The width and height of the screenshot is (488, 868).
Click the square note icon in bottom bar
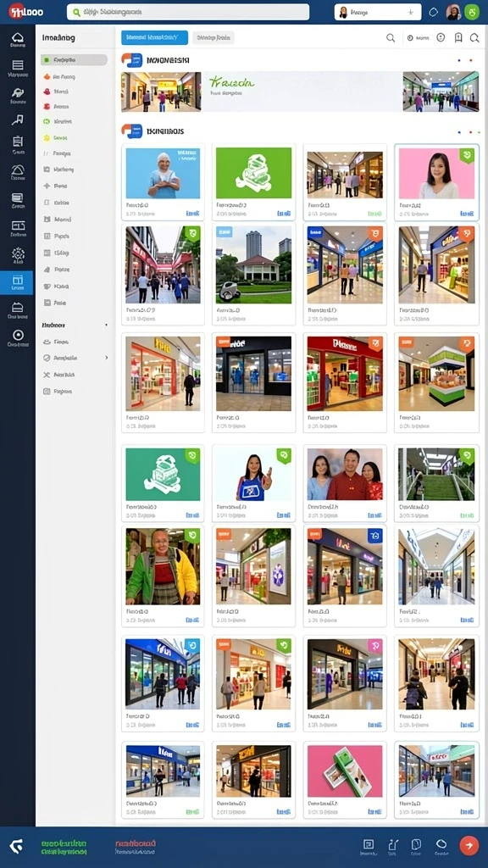click(x=369, y=844)
